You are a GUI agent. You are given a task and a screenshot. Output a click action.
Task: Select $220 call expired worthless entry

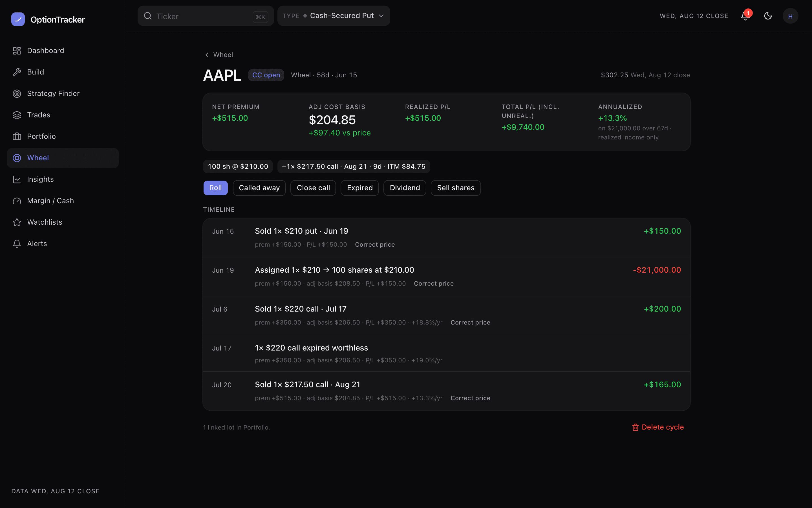tap(446, 353)
